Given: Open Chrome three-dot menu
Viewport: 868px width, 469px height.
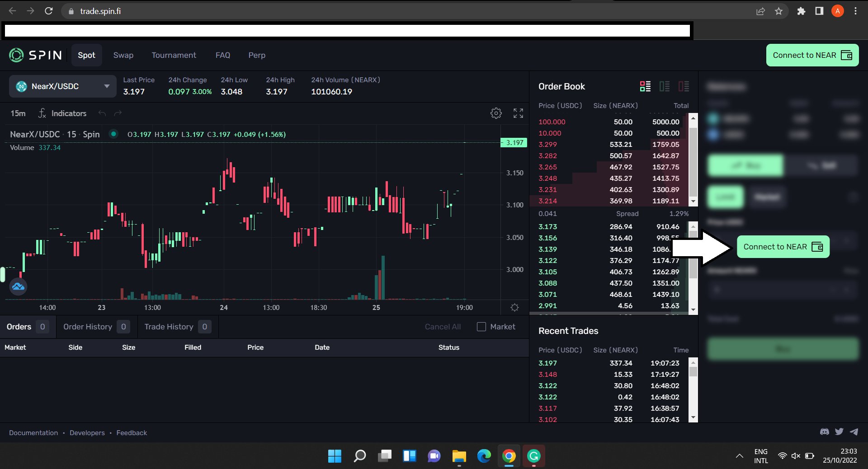Looking at the screenshot, I should pos(855,11).
